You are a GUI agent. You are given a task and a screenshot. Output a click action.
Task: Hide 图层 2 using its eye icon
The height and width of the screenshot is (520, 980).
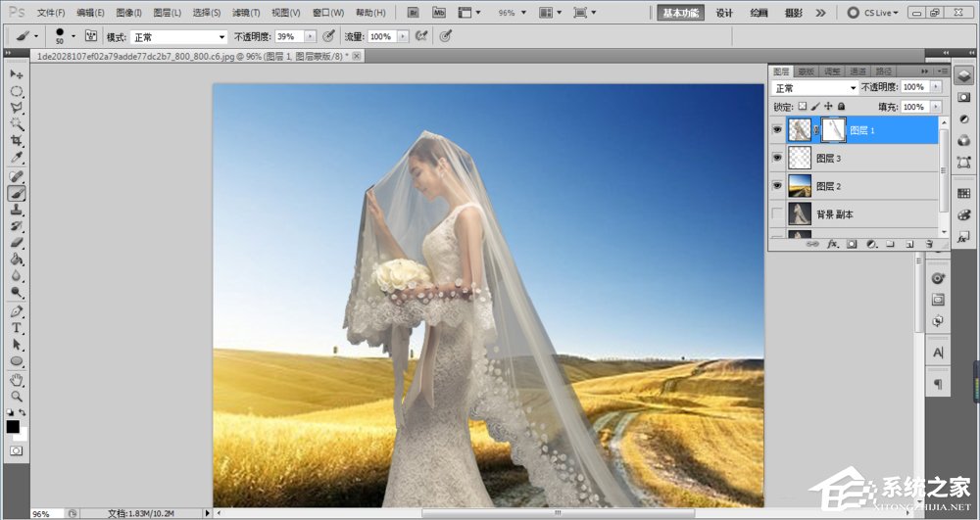tap(778, 186)
